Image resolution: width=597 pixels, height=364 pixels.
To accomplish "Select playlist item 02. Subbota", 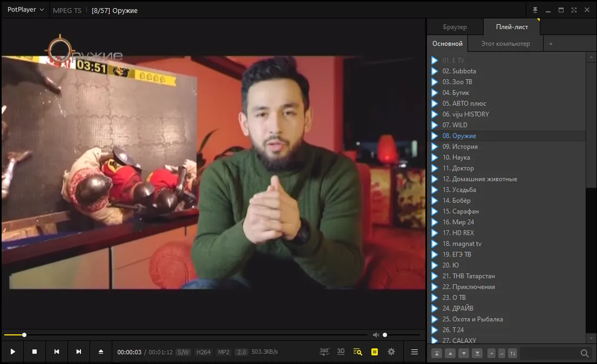I will point(506,71).
